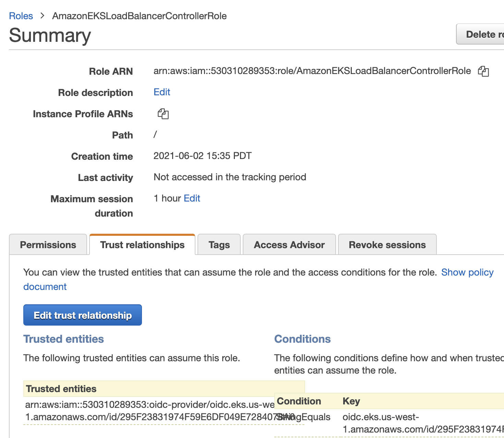Click the Summary page heading
The height and width of the screenshot is (438, 504).
pos(50,35)
